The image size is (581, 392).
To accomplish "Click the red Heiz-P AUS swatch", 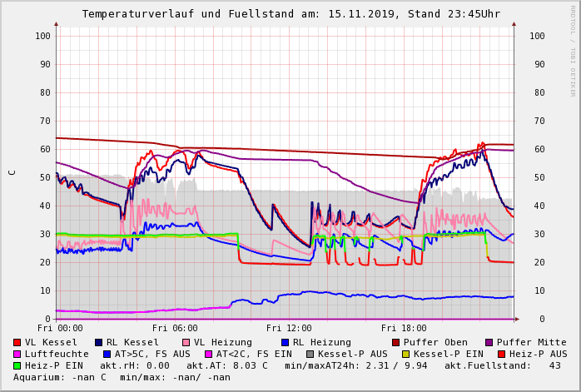I will pos(501,354).
